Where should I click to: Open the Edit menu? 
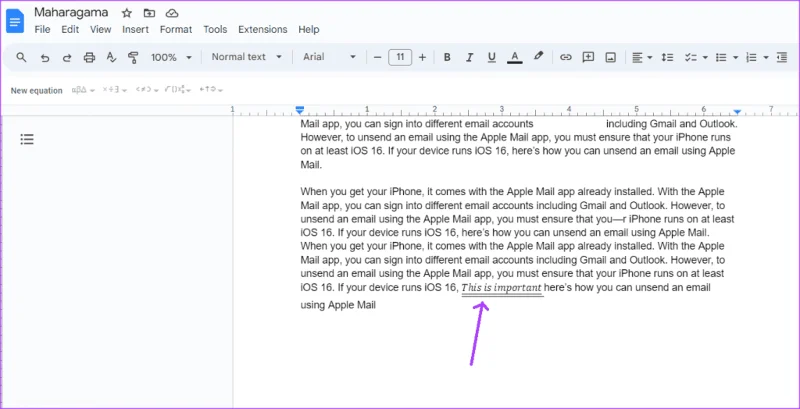70,30
